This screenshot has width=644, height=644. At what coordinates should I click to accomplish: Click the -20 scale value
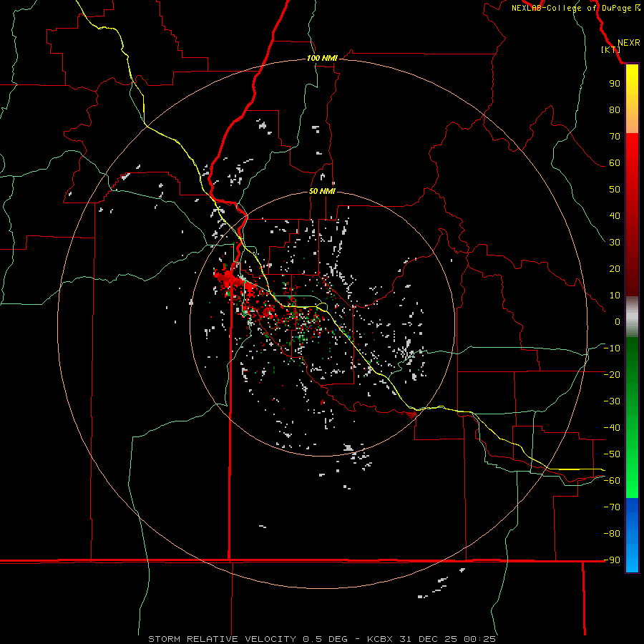tap(612, 375)
